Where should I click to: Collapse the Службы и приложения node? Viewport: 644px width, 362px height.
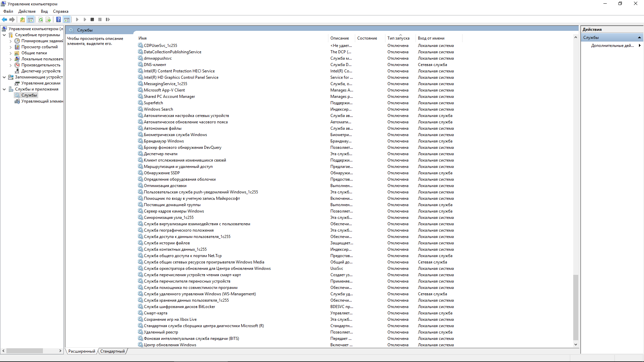[x=4, y=89]
